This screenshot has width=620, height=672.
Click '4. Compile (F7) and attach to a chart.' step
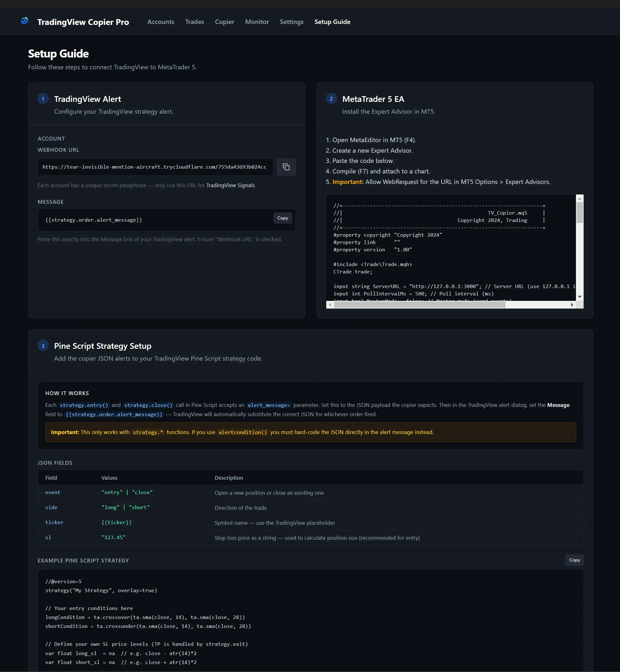378,171
